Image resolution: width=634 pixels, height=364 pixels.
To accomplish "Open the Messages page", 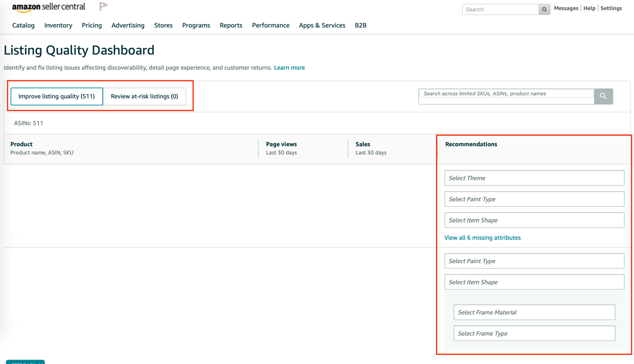I will (x=566, y=8).
